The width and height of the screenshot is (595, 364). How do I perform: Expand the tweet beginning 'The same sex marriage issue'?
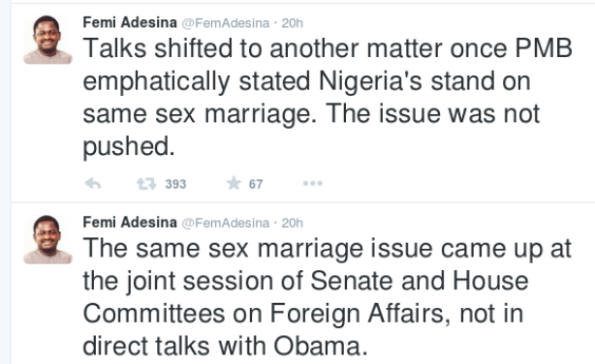(328, 297)
